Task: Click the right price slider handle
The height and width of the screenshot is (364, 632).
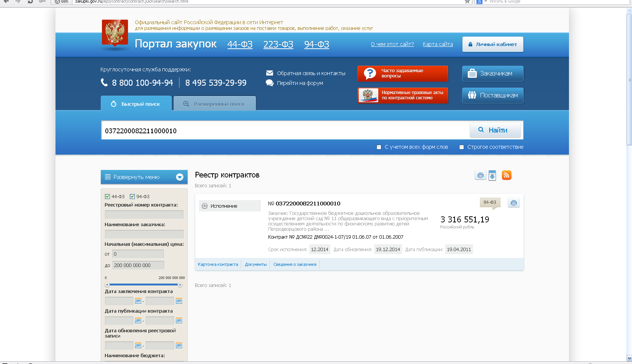Action: 180,285
